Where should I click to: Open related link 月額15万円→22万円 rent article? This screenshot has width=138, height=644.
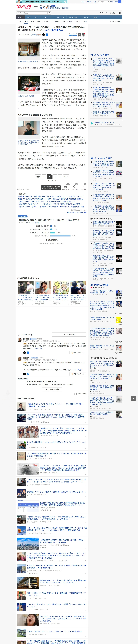(46, 201)
